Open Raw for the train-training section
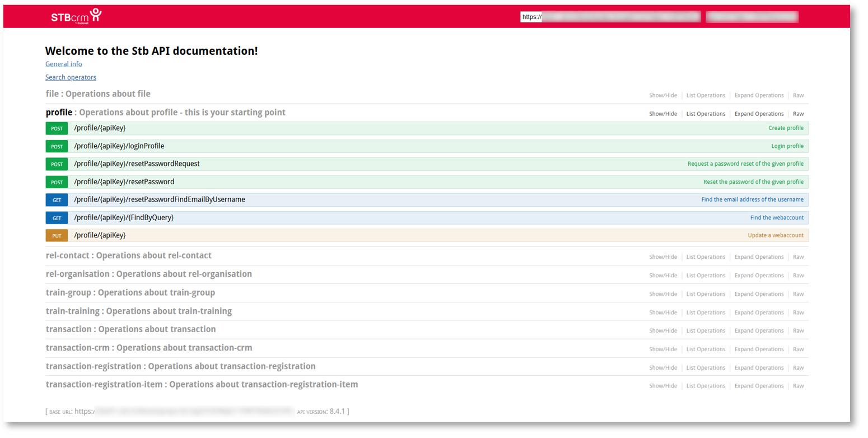868x438 pixels. pos(798,313)
